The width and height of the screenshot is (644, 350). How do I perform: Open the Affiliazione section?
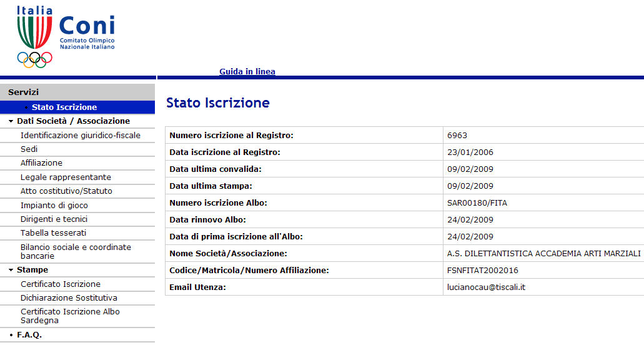click(x=41, y=163)
